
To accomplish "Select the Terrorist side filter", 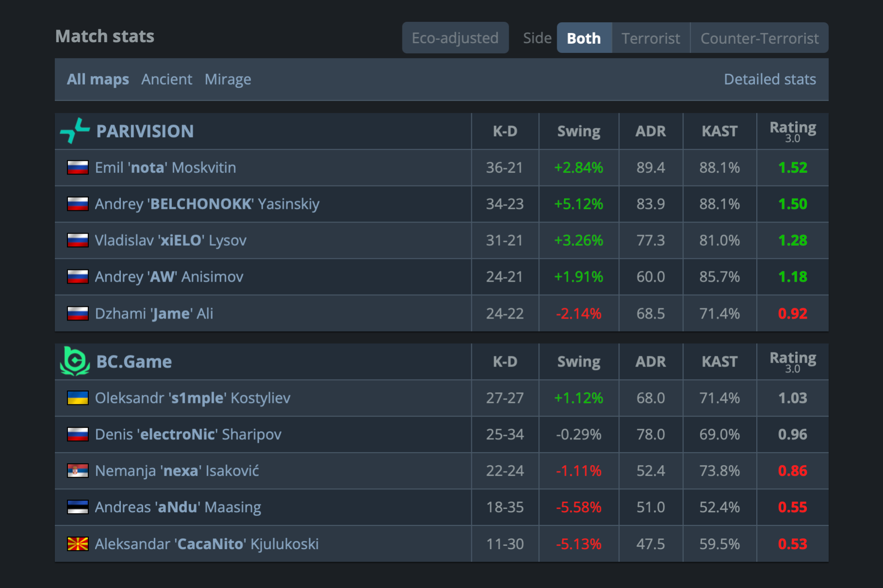I will 650,38.
